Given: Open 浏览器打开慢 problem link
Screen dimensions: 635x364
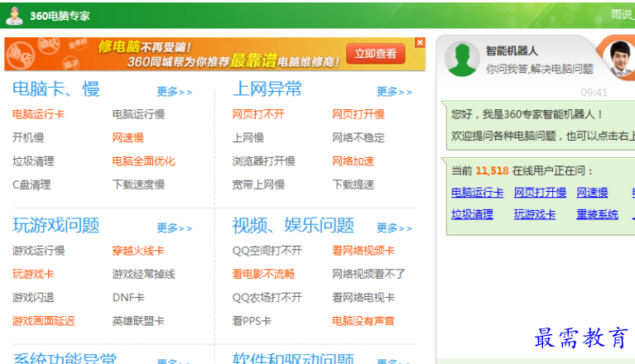Looking at the screenshot, I should tap(263, 161).
